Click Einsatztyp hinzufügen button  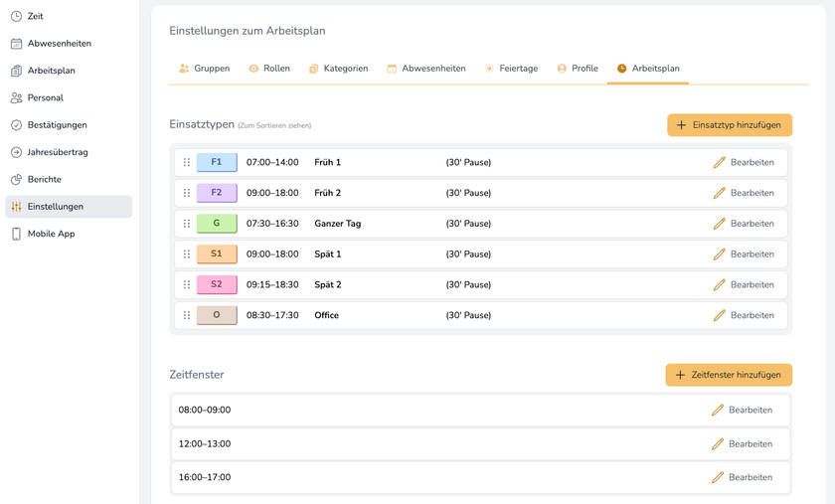[x=729, y=125]
